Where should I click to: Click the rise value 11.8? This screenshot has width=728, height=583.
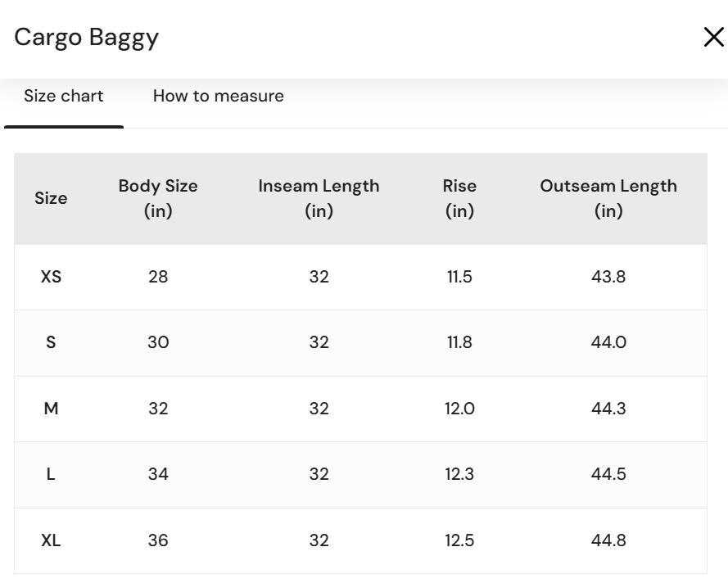(x=459, y=342)
